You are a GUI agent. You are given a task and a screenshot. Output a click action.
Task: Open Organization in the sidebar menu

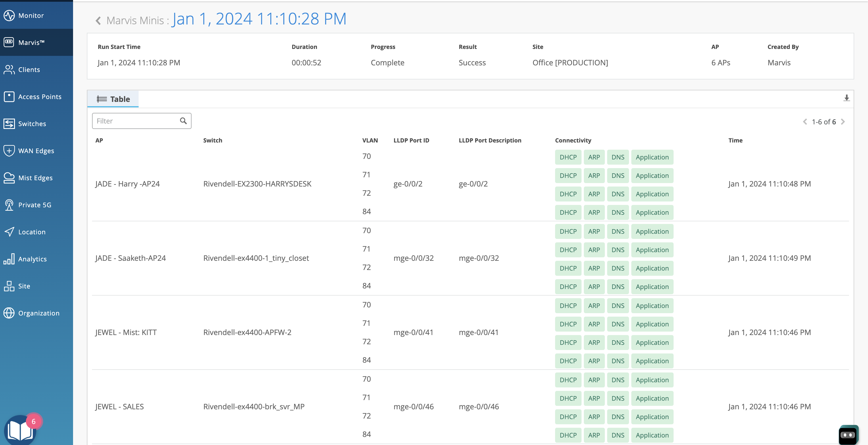pyautogui.click(x=39, y=313)
